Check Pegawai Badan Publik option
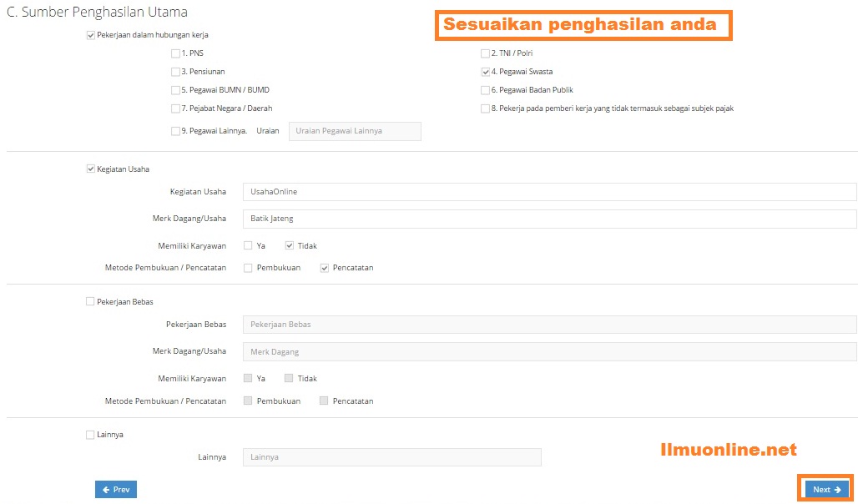 [x=485, y=90]
